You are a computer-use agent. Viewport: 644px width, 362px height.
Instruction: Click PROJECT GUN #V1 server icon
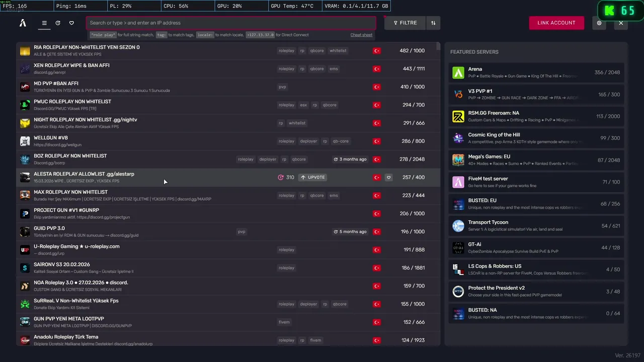point(25,214)
